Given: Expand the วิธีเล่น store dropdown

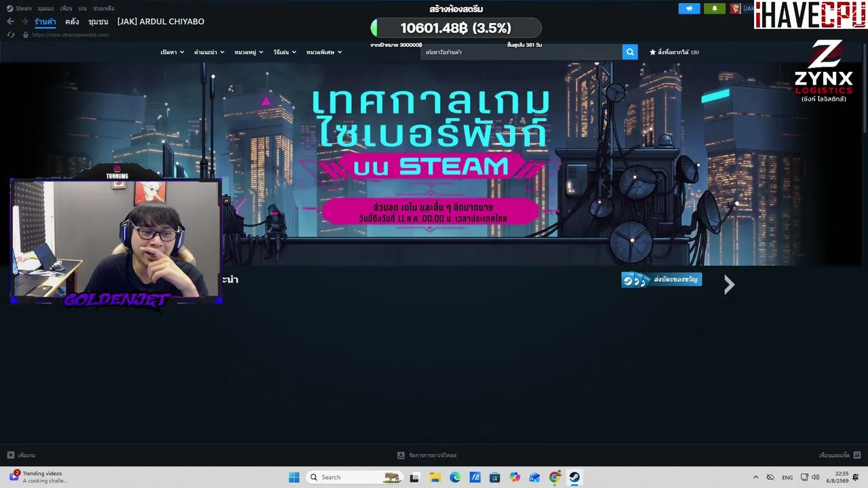Looking at the screenshot, I should 285,52.
